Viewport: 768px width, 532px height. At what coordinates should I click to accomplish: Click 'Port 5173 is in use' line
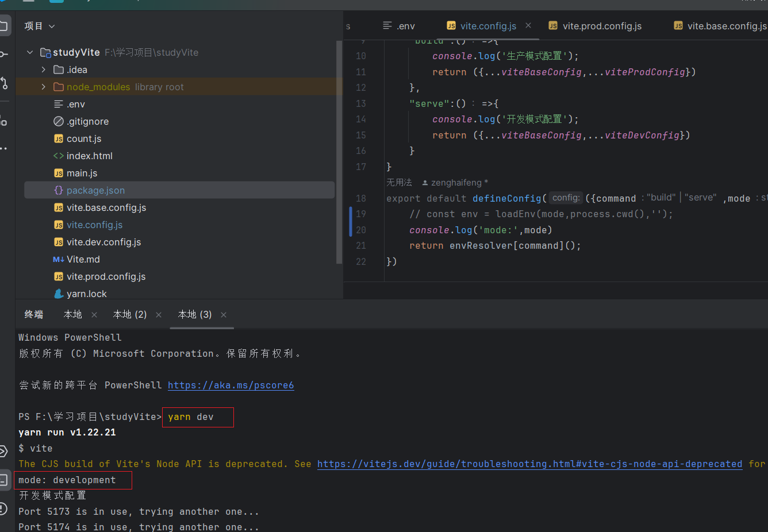[x=139, y=511]
